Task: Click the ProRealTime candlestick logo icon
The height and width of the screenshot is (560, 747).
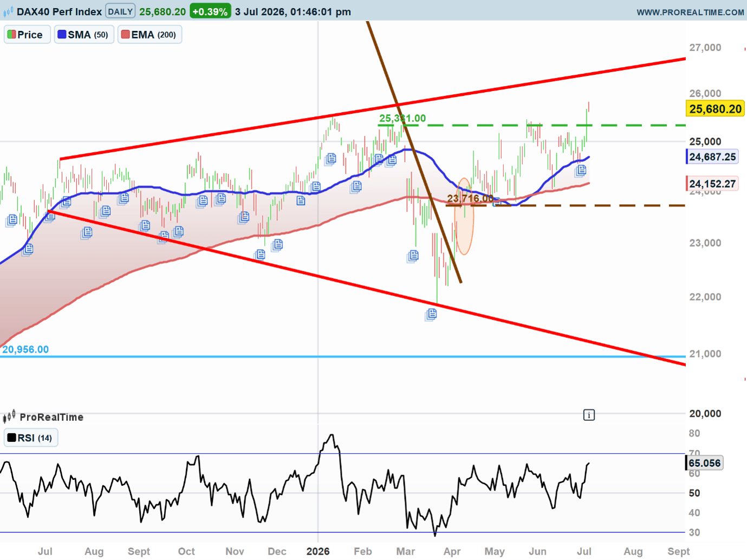Action: tap(9, 416)
